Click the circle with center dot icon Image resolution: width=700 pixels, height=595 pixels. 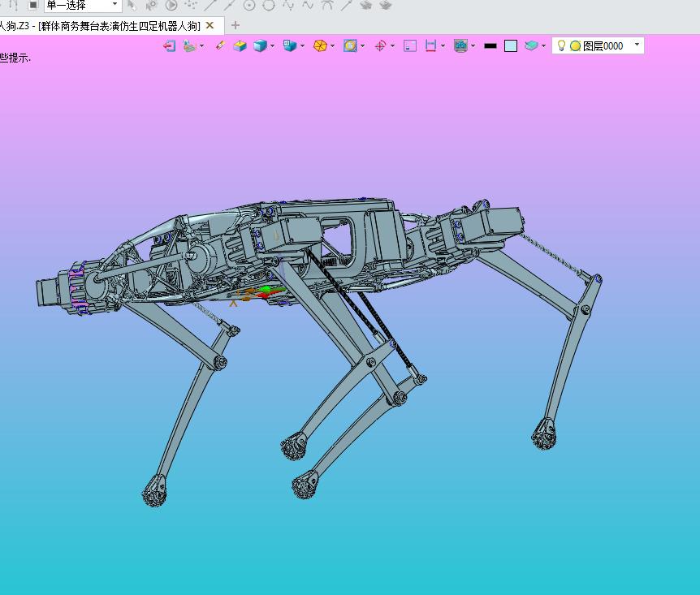point(249,6)
